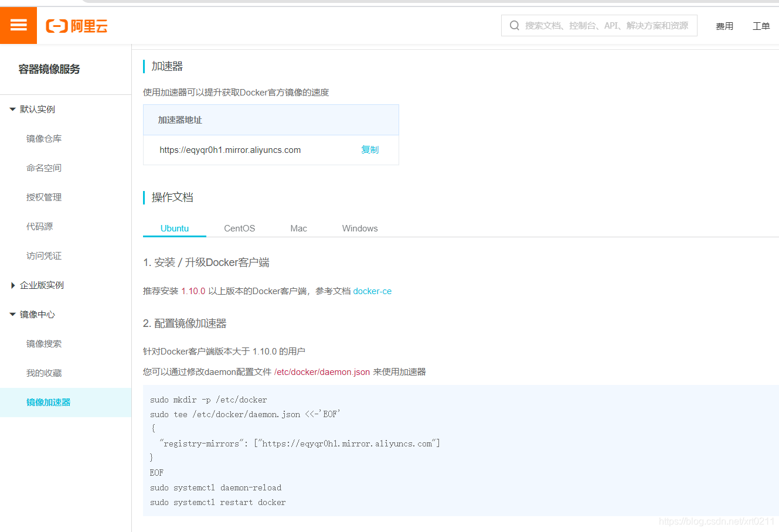Click the 'sudo tee /etc/docker/daemon.json' line
This screenshot has width=779, height=532.
pyautogui.click(x=245, y=414)
